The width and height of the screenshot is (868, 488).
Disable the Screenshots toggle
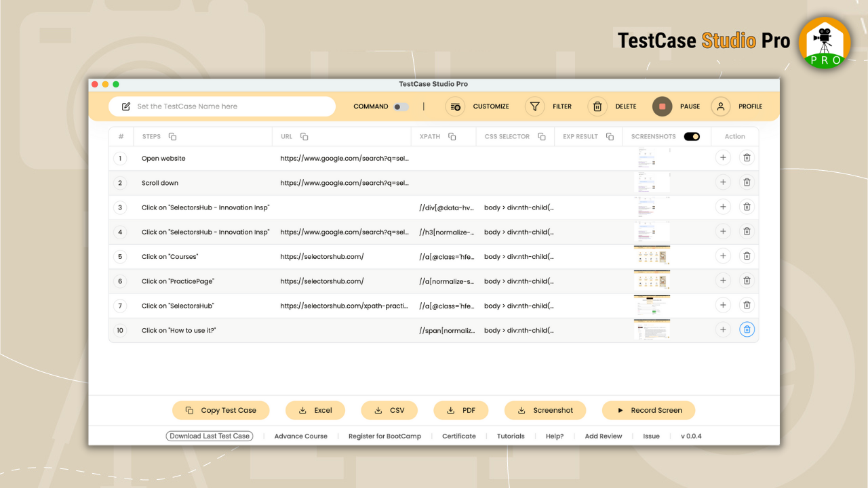(x=692, y=136)
